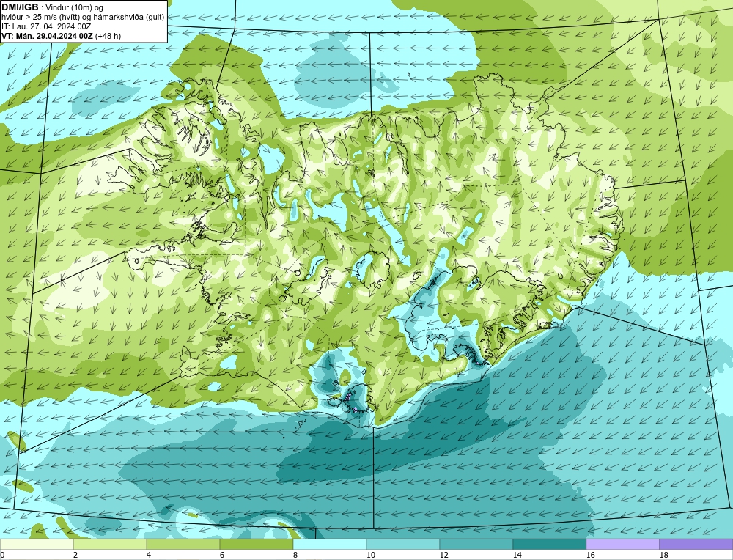733x560 pixels.
Task: Click the 10–12 m/s light teal legend swatch
Action: tap(403, 545)
